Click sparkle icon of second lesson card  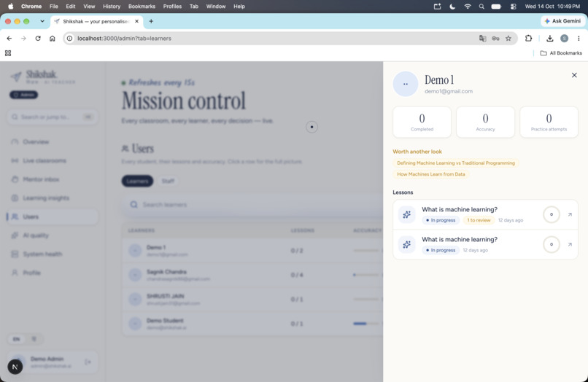click(x=406, y=244)
